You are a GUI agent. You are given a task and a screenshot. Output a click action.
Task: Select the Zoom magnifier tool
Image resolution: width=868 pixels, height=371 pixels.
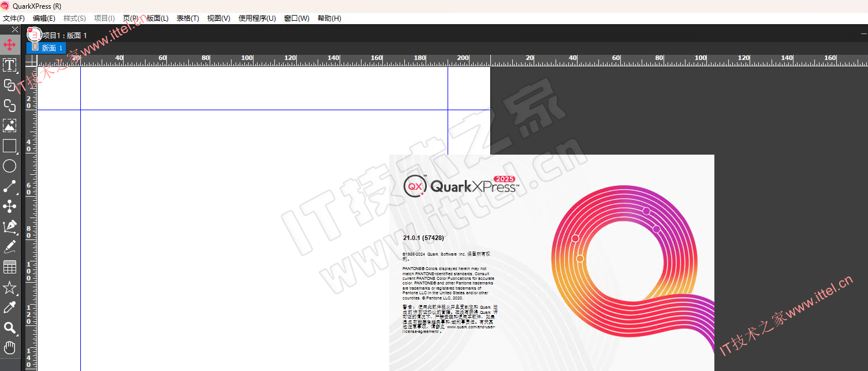point(9,328)
